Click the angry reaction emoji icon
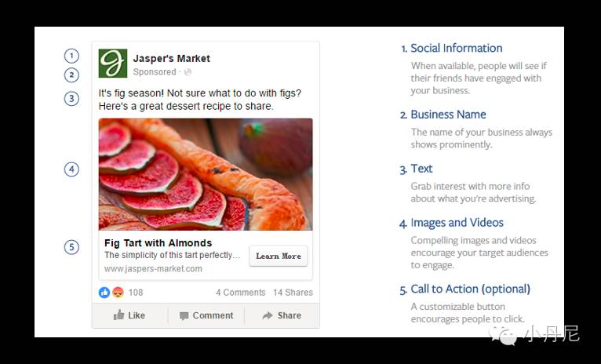601x364 pixels. click(x=118, y=293)
